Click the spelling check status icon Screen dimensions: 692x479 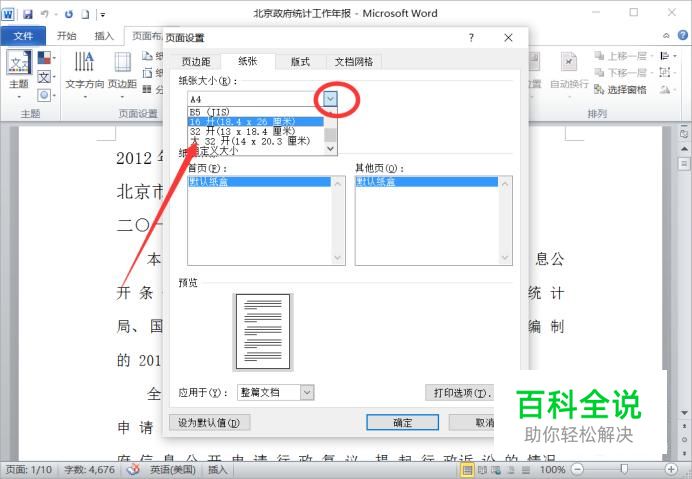tap(133, 470)
